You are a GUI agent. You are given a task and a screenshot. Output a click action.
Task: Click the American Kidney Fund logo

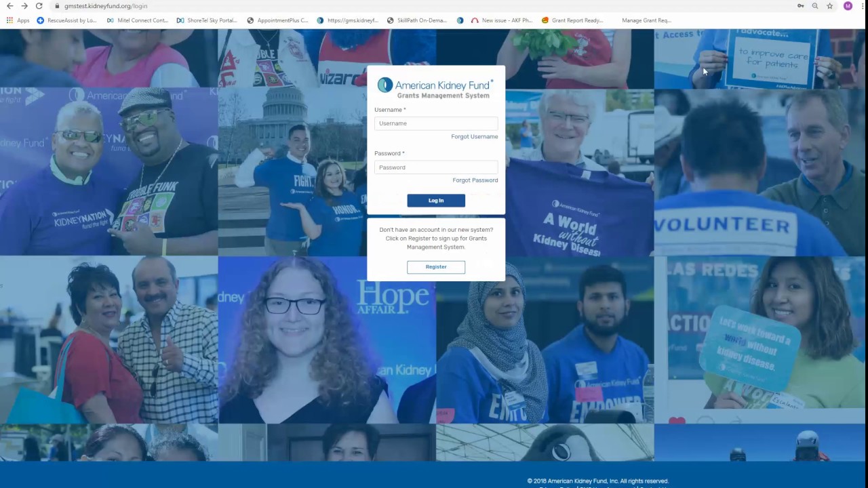pyautogui.click(x=435, y=85)
